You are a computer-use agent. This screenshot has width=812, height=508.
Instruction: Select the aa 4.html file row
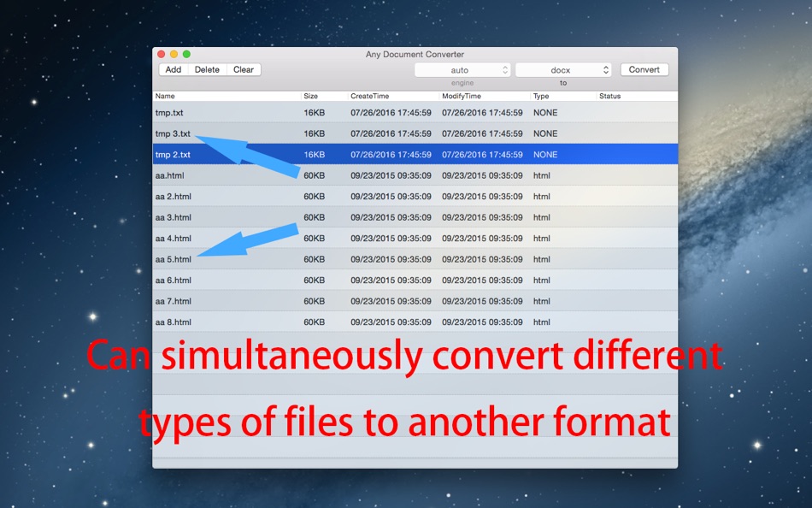(x=415, y=239)
